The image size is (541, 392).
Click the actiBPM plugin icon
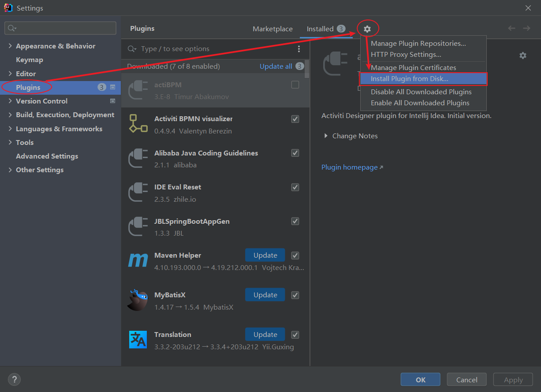[x=138, y=90]
